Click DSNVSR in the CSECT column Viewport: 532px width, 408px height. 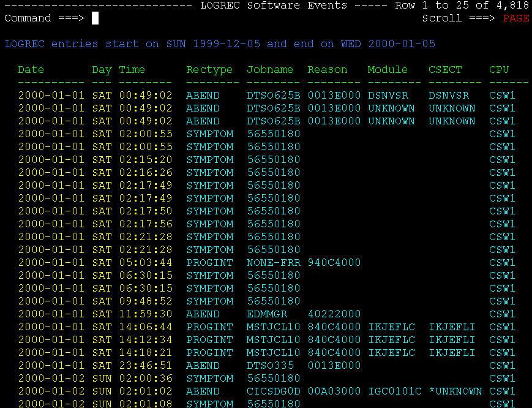coord(449,96)
